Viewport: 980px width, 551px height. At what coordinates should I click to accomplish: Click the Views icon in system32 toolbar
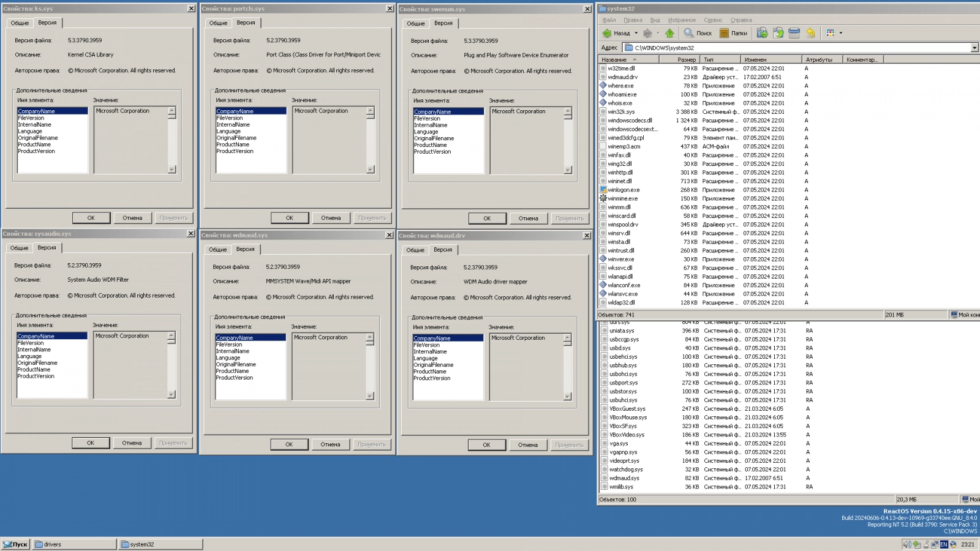pos(831,33)
